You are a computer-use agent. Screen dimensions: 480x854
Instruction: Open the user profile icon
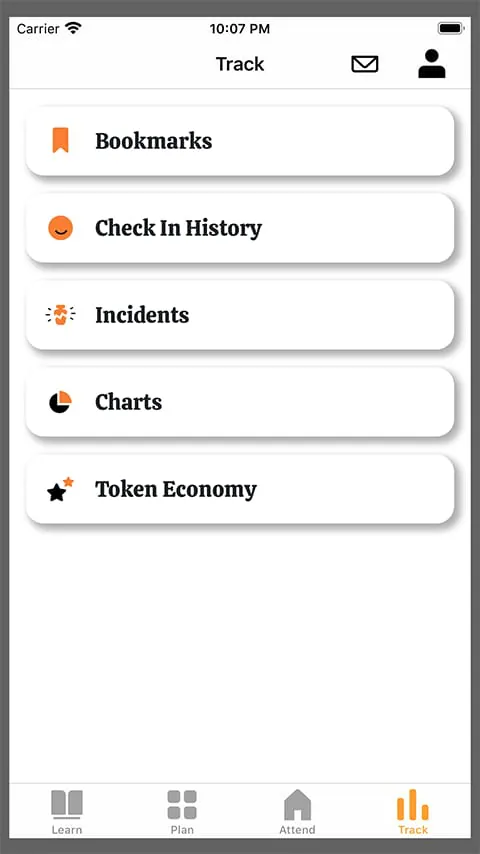(x=432, y=64)
